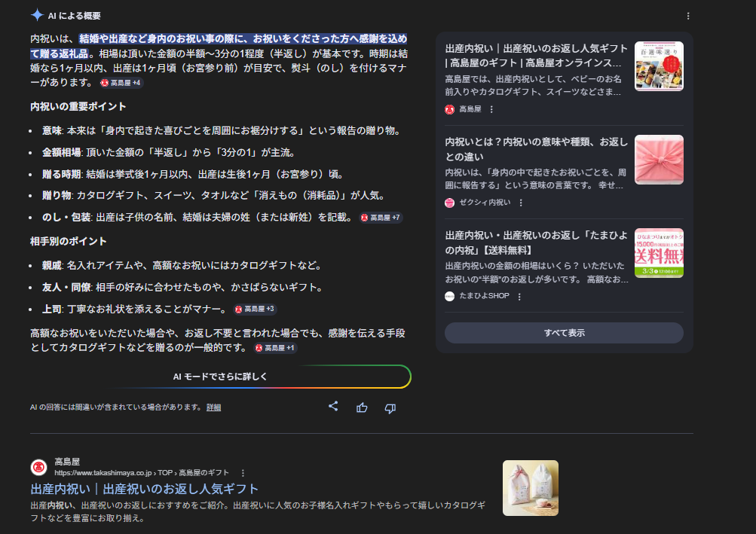Open 出産内祝い｜出産祝いのお返し人気ギフト result title link
Viewport: 756px width, 534px height.
[x=144, y=489]
